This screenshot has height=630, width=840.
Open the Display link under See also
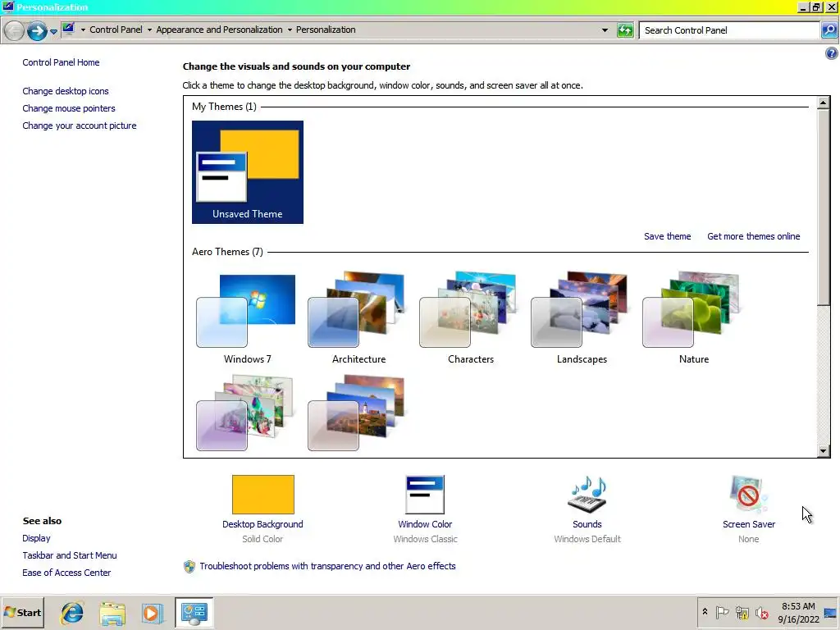point(36,538)
